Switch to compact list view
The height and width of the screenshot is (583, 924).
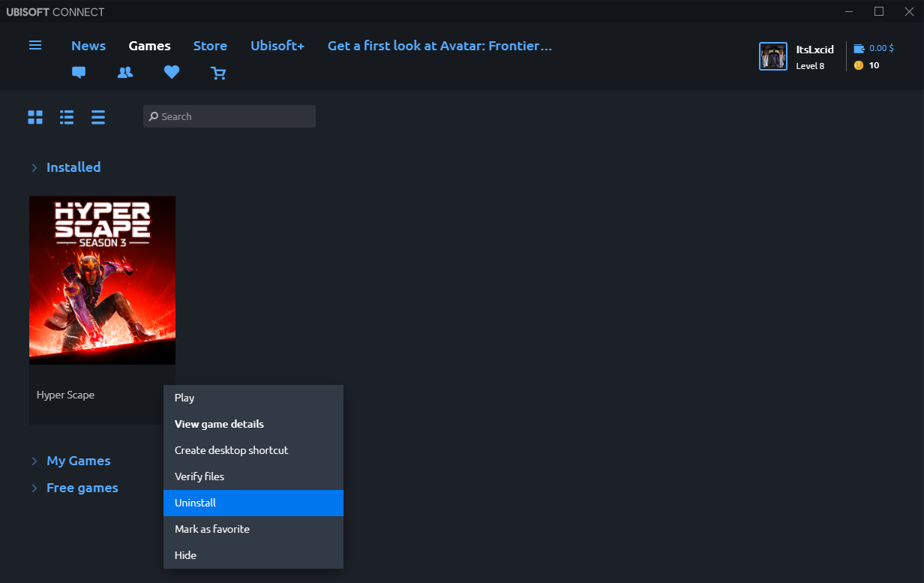(98, 117)
